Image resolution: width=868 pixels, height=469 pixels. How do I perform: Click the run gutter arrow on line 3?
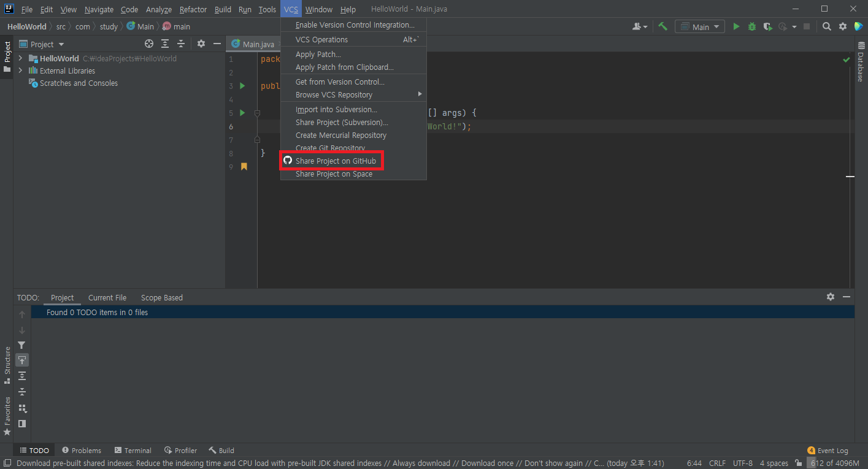click(242, 86)
